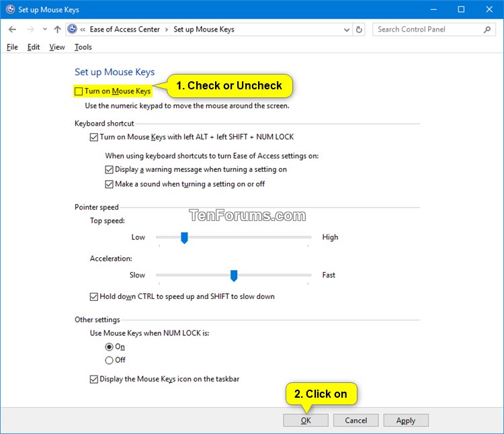Click 'Use Mouse Keys when NUM LOCK is:' text
Screen dimensions: 504x434
tap(149, 333)
